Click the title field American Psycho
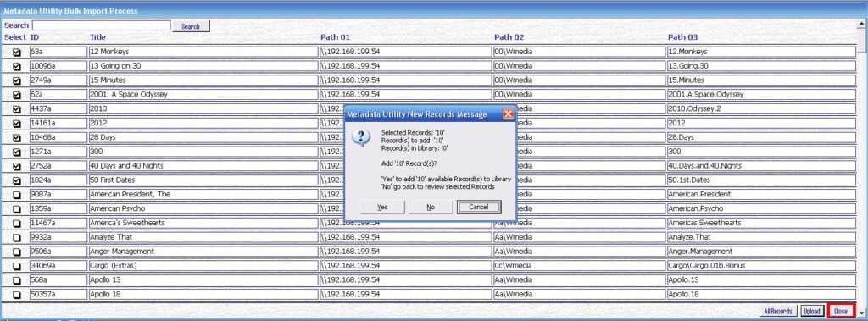 tap(203, 209)
